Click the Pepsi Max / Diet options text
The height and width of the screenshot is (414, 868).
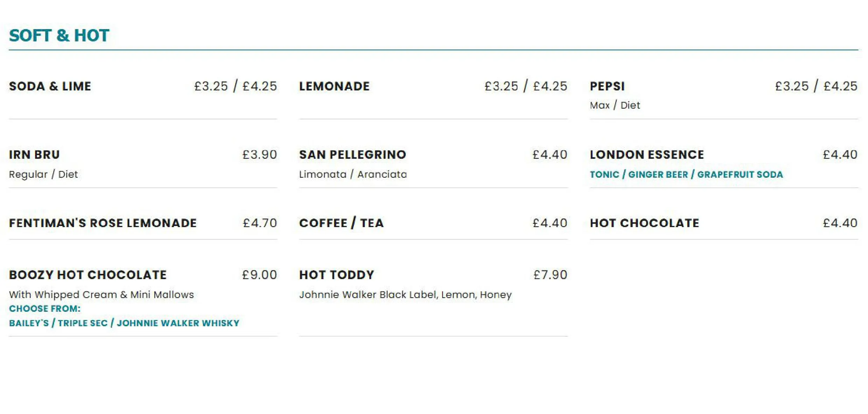[x=615, y=105]
